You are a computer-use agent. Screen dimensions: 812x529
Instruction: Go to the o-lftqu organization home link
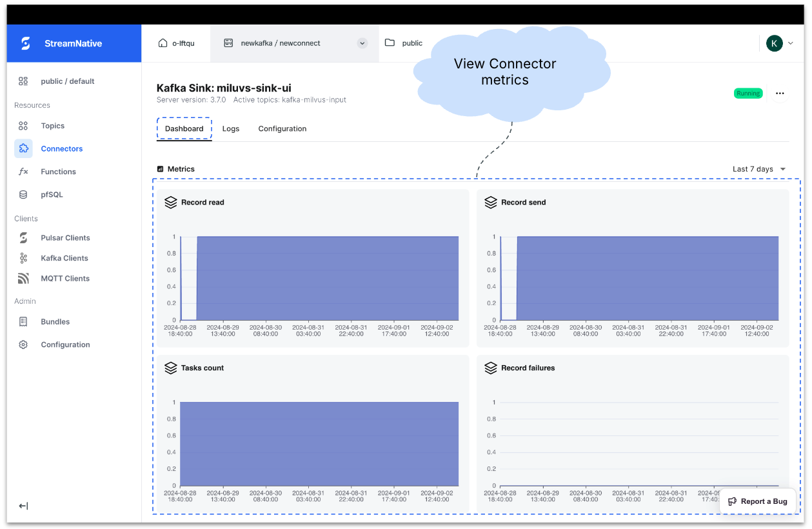(176, 43)
